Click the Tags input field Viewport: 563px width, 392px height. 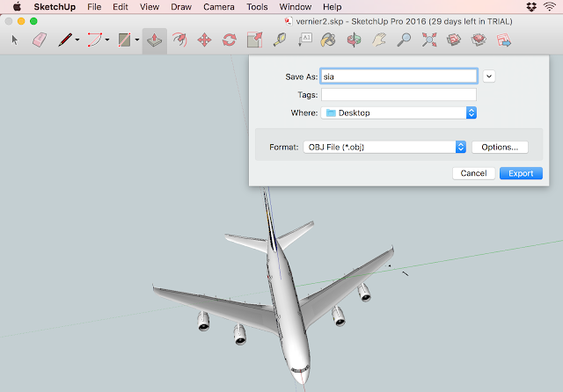[x=398, y=95]
